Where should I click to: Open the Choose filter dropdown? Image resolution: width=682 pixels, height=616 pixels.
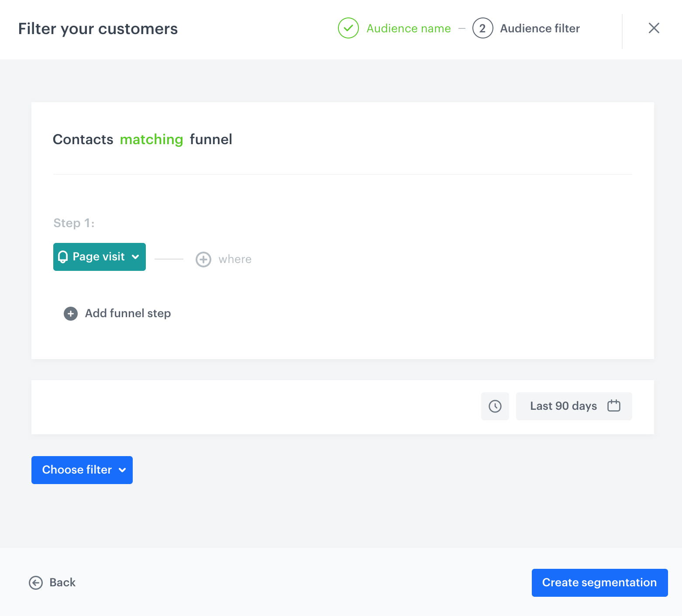(x=82, y=470)
